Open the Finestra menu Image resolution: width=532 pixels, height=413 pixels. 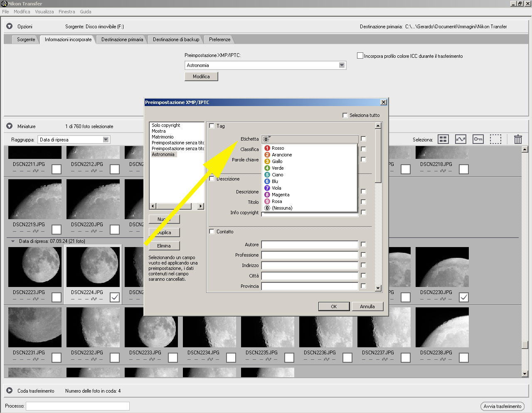(66, 12)
